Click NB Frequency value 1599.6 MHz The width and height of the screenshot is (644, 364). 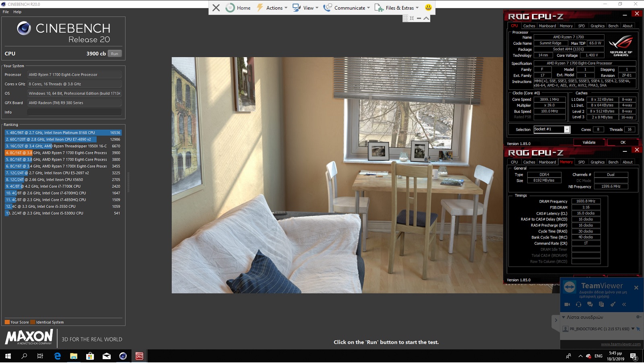(x=611, y=186)
